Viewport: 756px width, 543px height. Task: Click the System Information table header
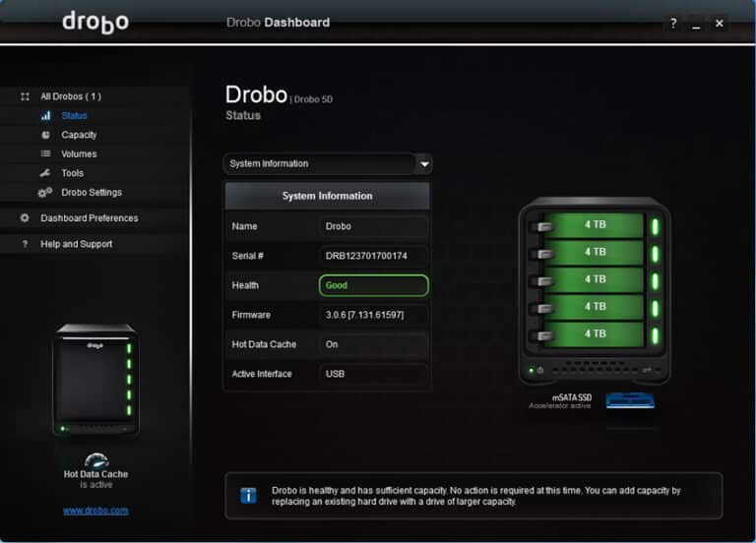[327, 196]
